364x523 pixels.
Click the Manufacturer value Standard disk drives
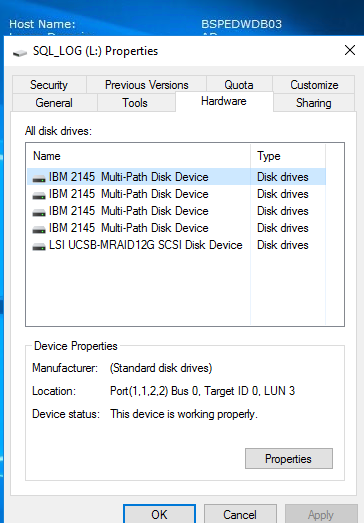click(x=161, y=368)
